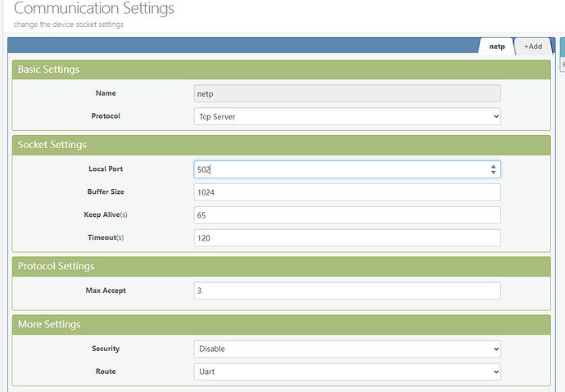Focus the Local Port input field

(340, 169)
